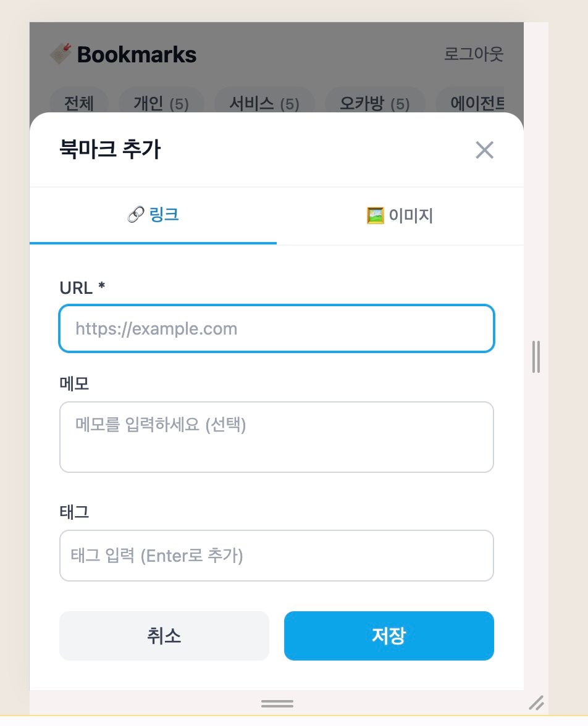Image resolution: width=588 pixels, height=726 pixels.
Task: Click the vertical resize handle on right edge
Action: coord(535,357)
